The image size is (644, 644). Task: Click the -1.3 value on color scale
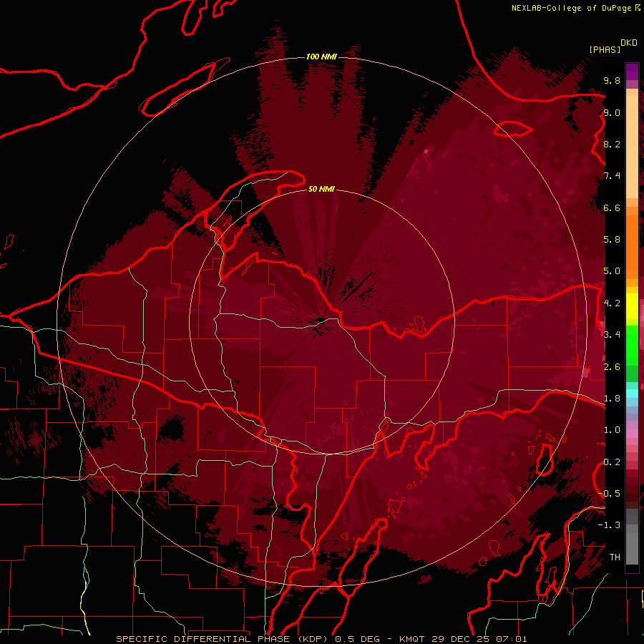pyautogui.click(x=609, y=525)
